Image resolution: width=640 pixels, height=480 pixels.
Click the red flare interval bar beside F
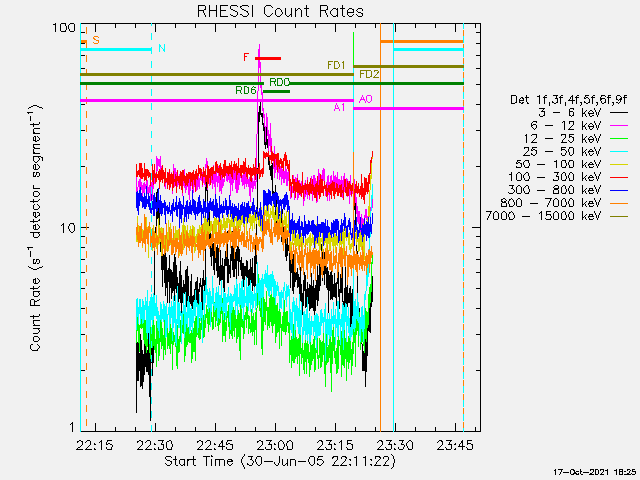[x=268, y=58]
